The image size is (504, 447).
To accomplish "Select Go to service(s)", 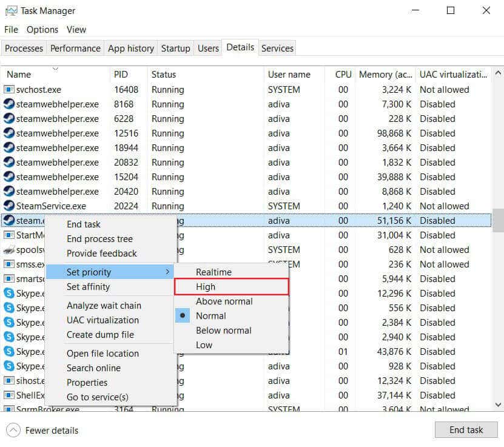I will [x=110, y=397].
